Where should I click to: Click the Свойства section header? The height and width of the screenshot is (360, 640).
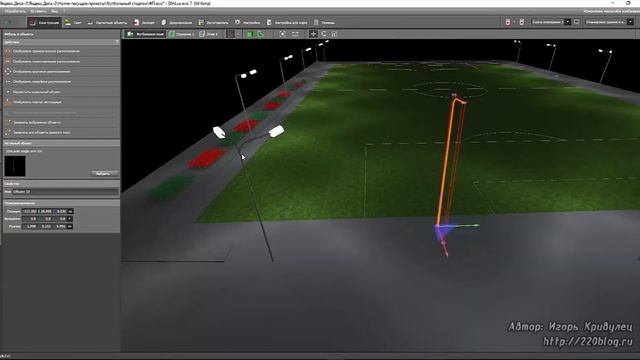61,184
